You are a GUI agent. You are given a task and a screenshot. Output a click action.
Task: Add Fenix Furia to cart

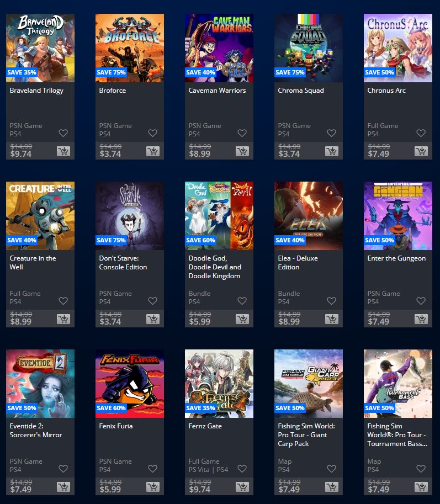pos(153,487)
